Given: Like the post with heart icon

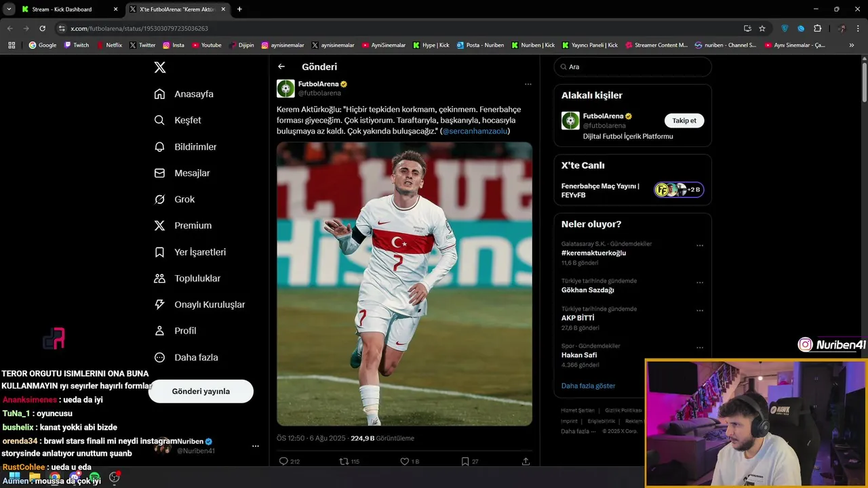Looking at the screenshot, I should point(404,462).
